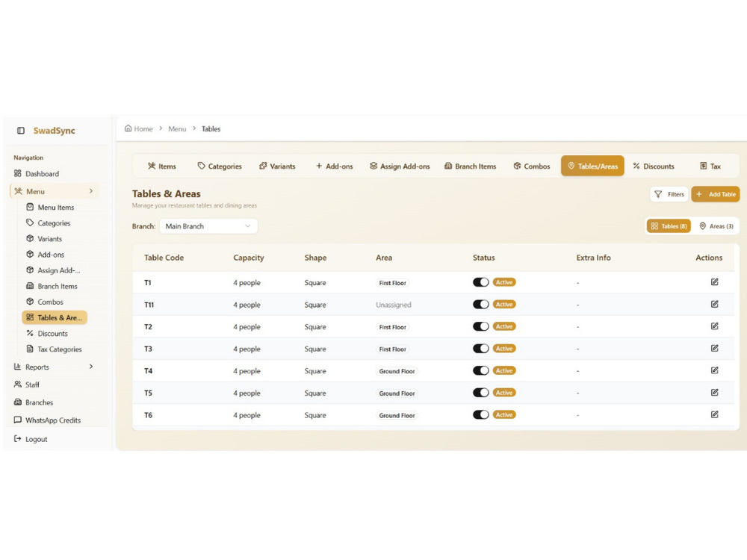Click the edit icon for table T1

coord(714,282)
